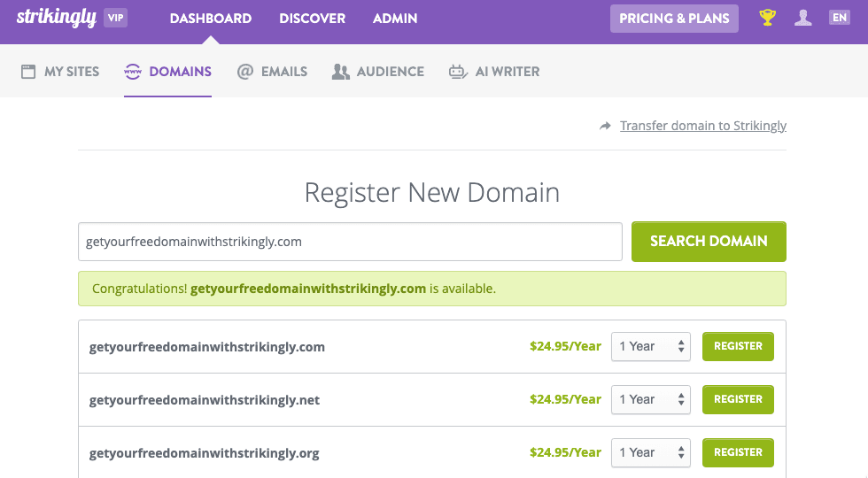Click the transfer arrow icon

pos(605,126)
